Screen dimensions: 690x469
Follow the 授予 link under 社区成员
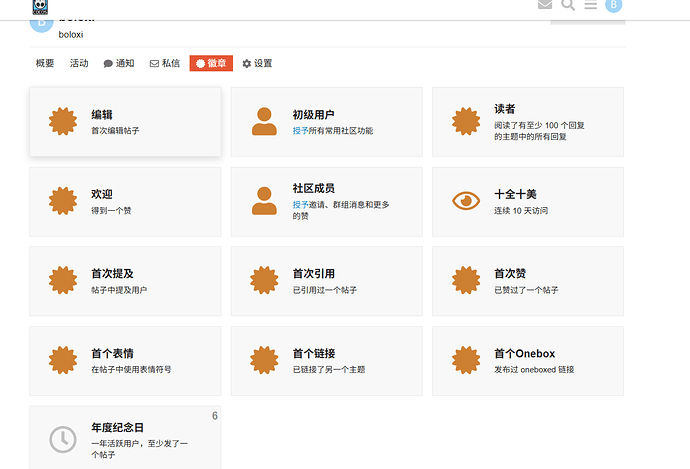point(300,205)
